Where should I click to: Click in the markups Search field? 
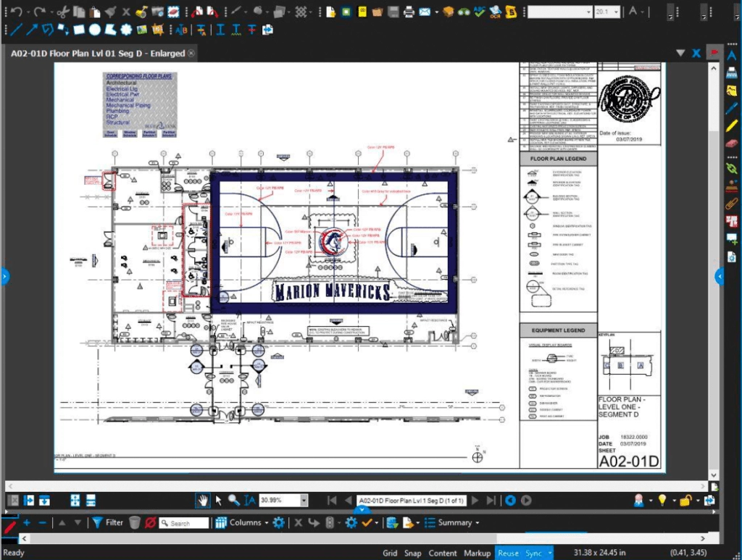184,523
